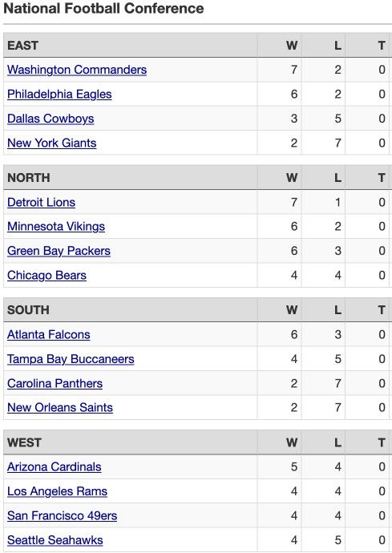Screen dimensions: 392x553
Task: Click the EAST division header
Action: tap(23, 46)
